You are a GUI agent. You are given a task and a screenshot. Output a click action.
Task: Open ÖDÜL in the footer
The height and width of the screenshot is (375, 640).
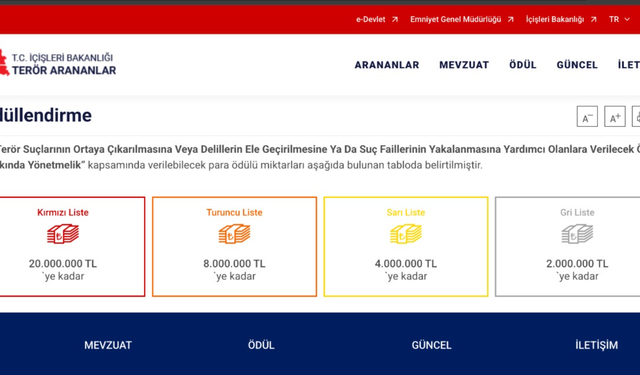pos(261,345)
